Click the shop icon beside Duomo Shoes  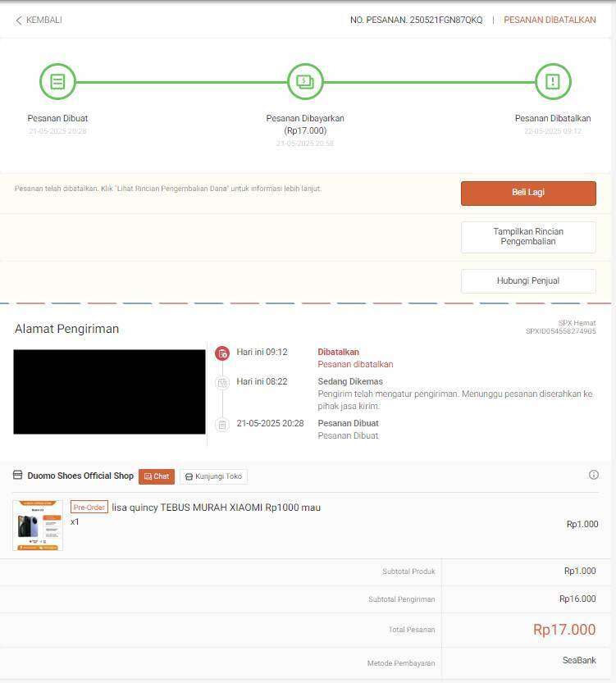[17, 475]
